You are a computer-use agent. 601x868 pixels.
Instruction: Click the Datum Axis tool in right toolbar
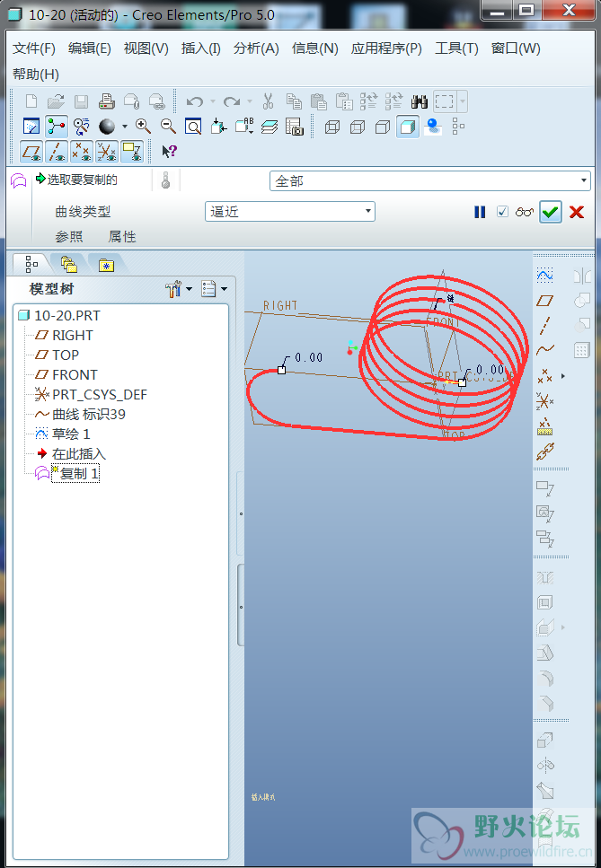[545, 326]
